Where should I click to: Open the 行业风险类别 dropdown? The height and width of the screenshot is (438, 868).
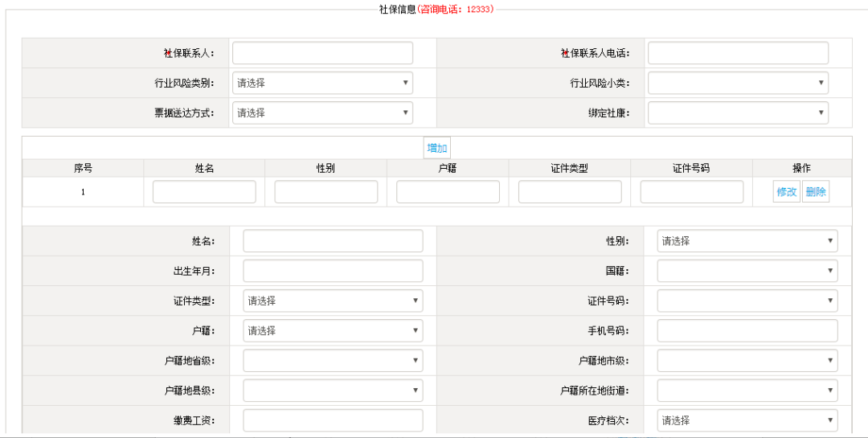coord(322,83)
